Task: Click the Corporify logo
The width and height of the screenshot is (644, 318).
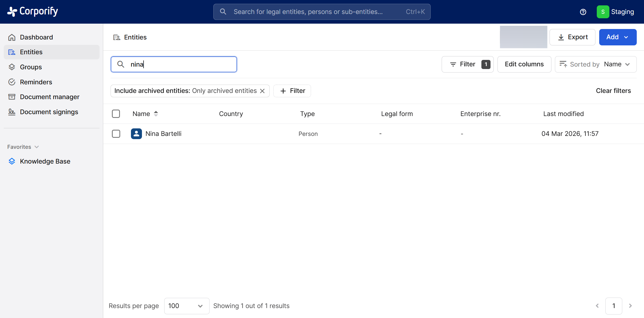Action: pyautogui.click(x=32, y=11)
